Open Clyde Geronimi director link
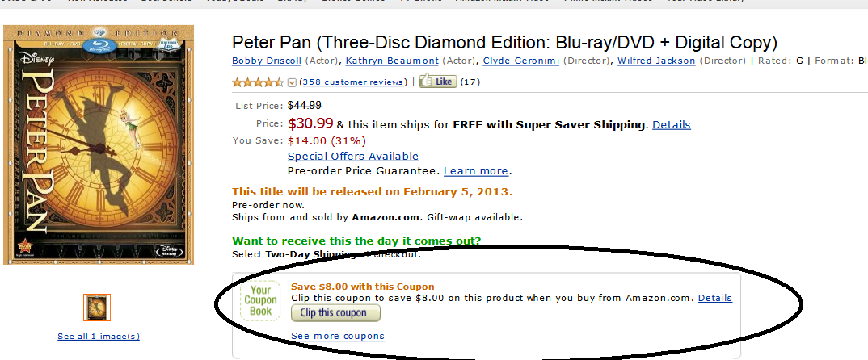Image resolution: width=868 pixels, height=360 pixels. click(521, 61)
